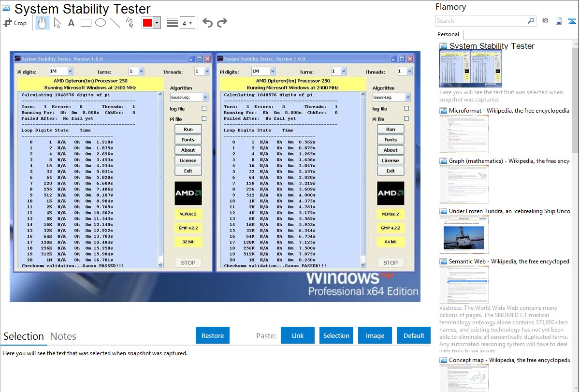This screenshot has height=392, width=579.
Task: Click the About button in right tester window
Action: coord(391,150)
